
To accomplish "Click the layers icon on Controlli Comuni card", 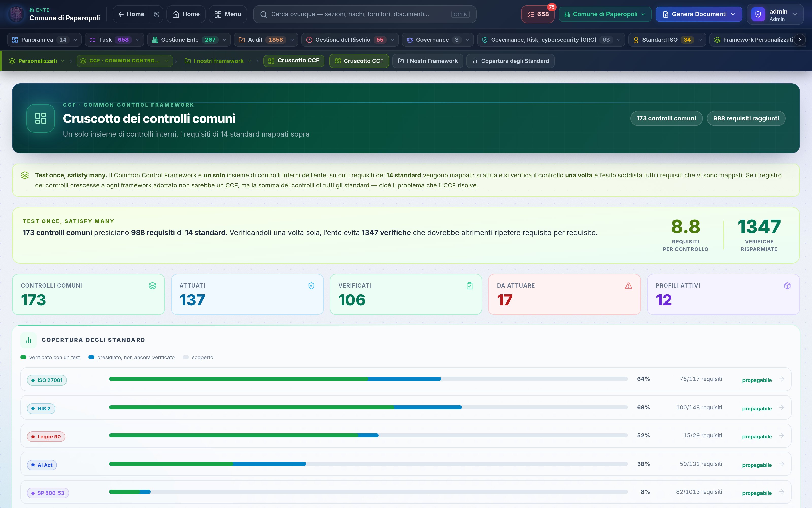I will [x=152, y=285].
